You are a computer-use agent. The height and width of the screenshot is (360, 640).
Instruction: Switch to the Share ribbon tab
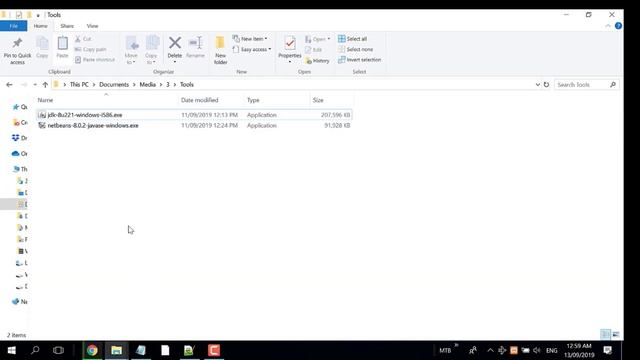(67, 26)
